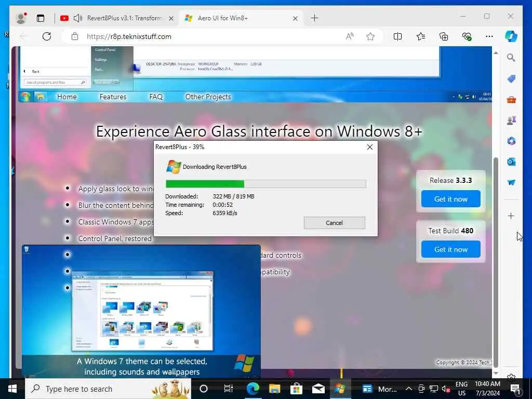The image size is (532, 399).
Task: Click the taskbar Type here to search box
Action: pos(108,389)
